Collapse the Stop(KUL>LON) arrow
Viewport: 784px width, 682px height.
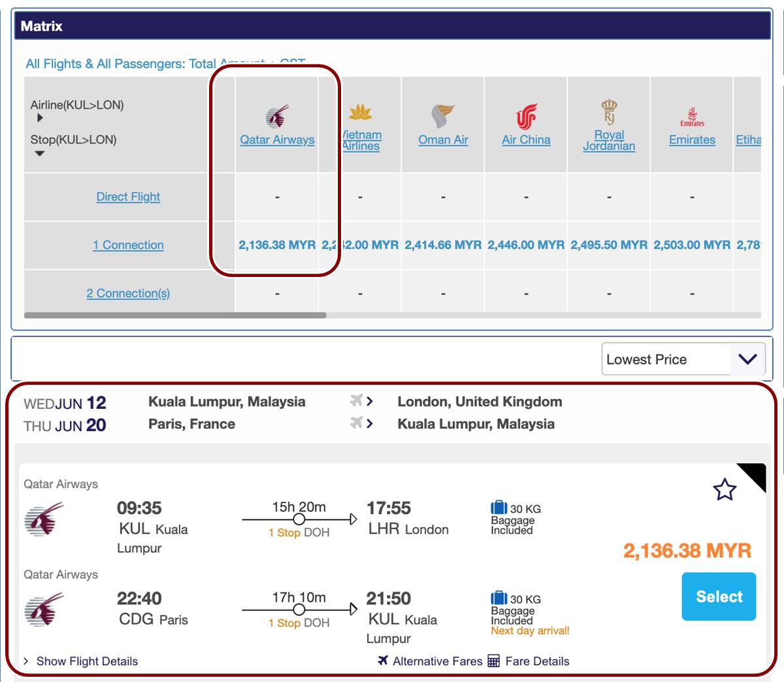pyautogui.click(x=40, y=154)
